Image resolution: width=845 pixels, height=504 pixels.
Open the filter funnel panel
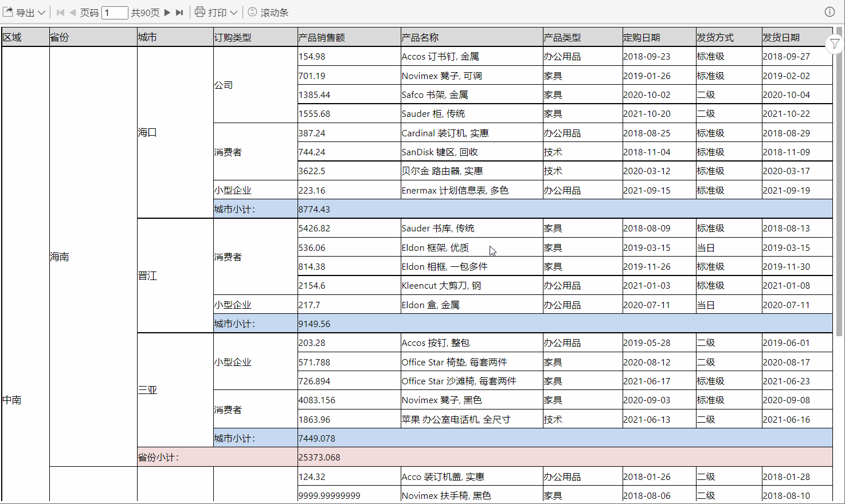click(835, 44)
